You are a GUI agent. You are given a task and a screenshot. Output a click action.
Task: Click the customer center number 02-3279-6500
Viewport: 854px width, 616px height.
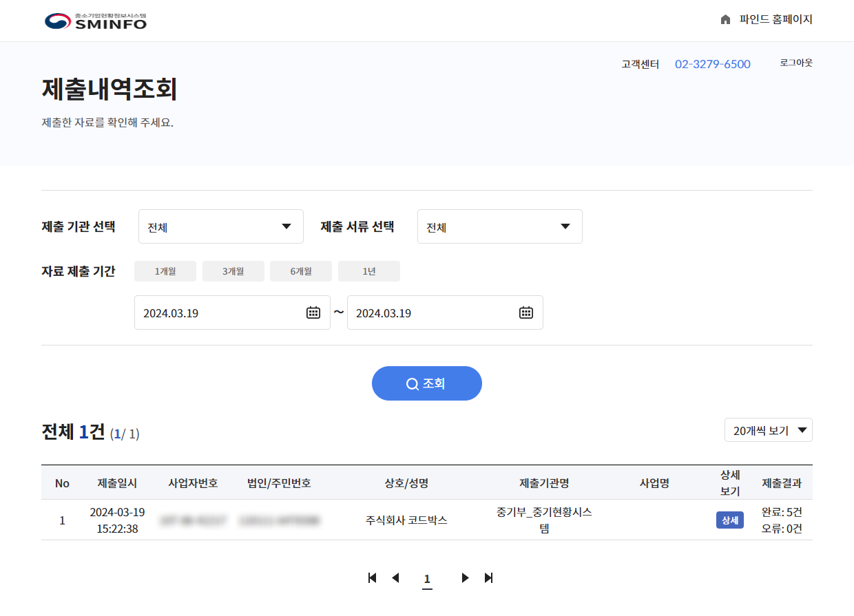713,64
